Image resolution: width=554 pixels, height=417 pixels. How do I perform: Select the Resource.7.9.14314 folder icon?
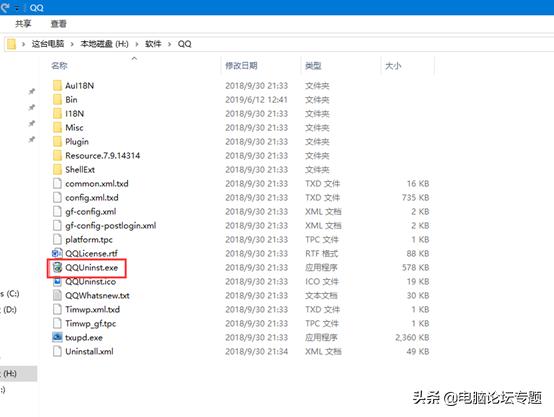57,155
